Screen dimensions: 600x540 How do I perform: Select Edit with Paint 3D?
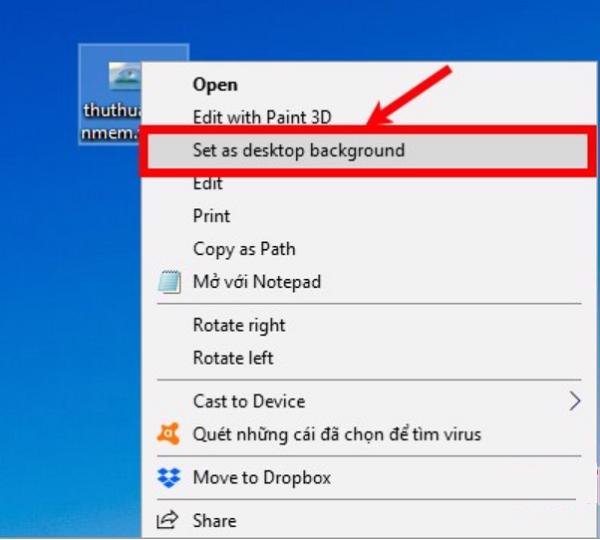261,117
